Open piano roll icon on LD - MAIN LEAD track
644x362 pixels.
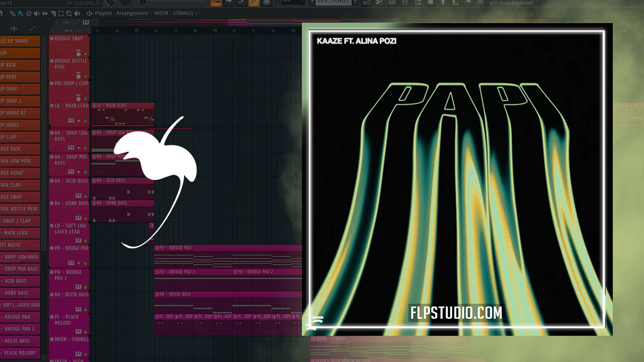pos(71,121)
